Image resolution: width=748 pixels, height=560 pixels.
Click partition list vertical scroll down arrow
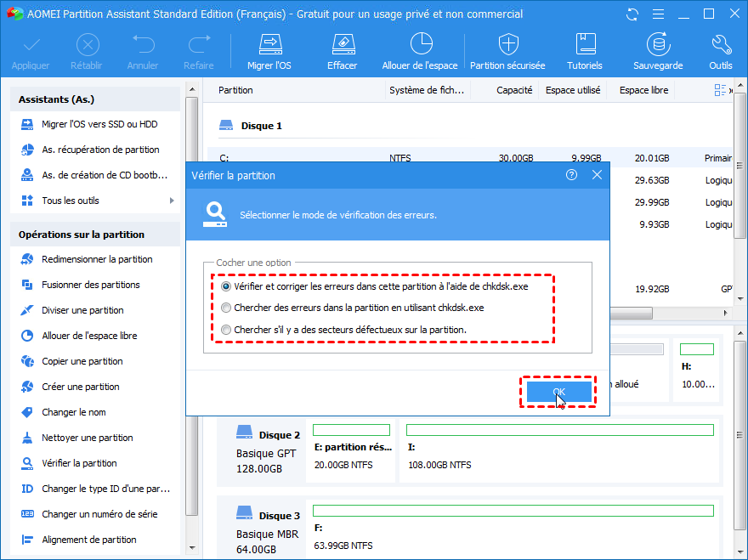point(739,298)
